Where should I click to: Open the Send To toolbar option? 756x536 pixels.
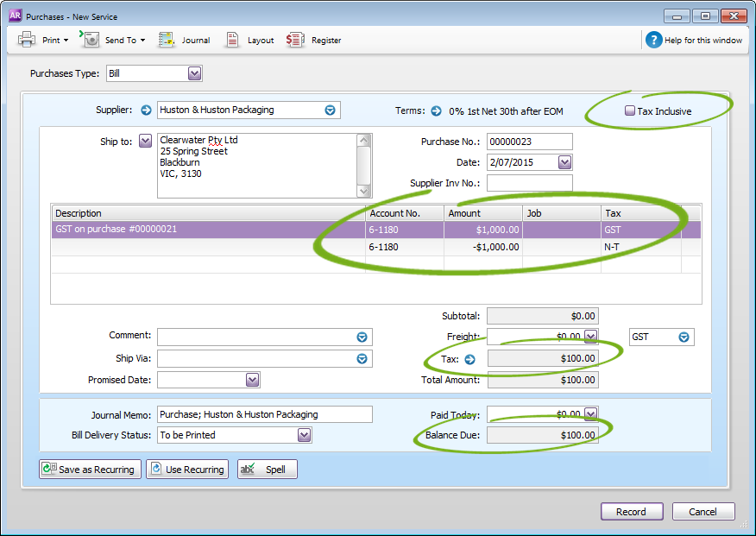[x=91, y=40]
